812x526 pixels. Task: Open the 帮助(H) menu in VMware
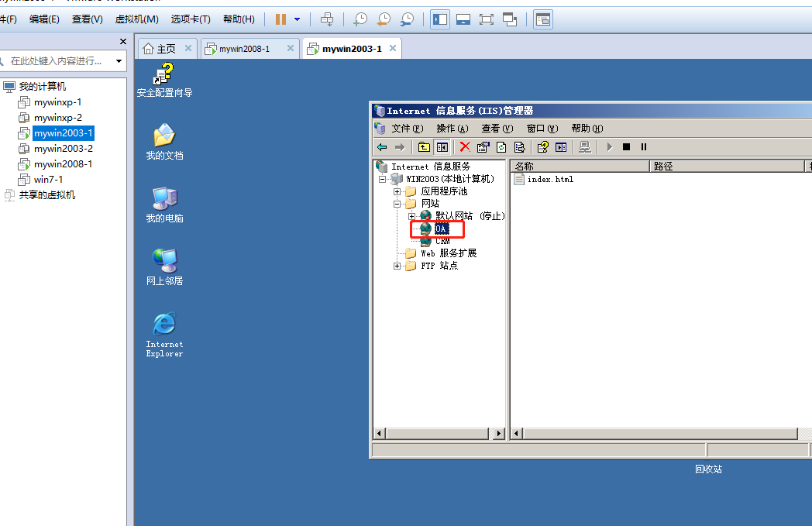tap(239, 19)
